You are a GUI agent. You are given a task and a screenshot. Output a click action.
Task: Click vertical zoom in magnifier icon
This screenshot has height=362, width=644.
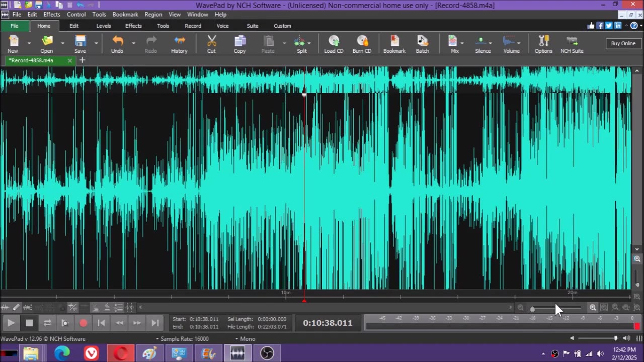pos(637,259)
